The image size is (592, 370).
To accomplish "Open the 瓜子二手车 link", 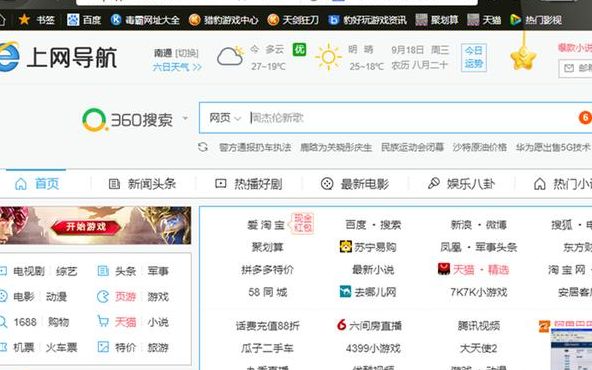I will (x=267, y=348).
